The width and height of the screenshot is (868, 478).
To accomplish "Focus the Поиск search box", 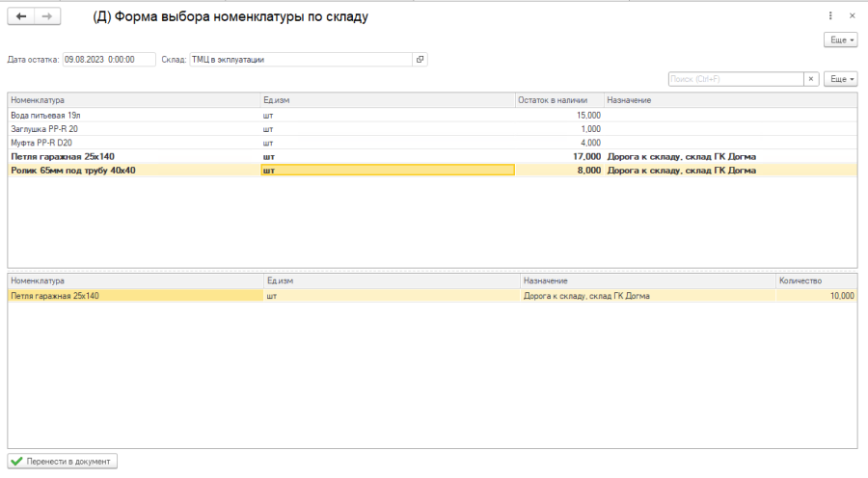I will pyautogui.click(x=735, y=79).
